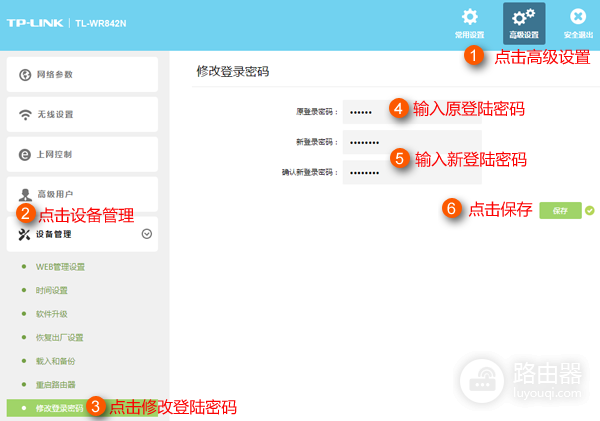The image size is (600, 421).
Task: Click the 网络参数 globe icon
Action: click(x=25, y=74)
